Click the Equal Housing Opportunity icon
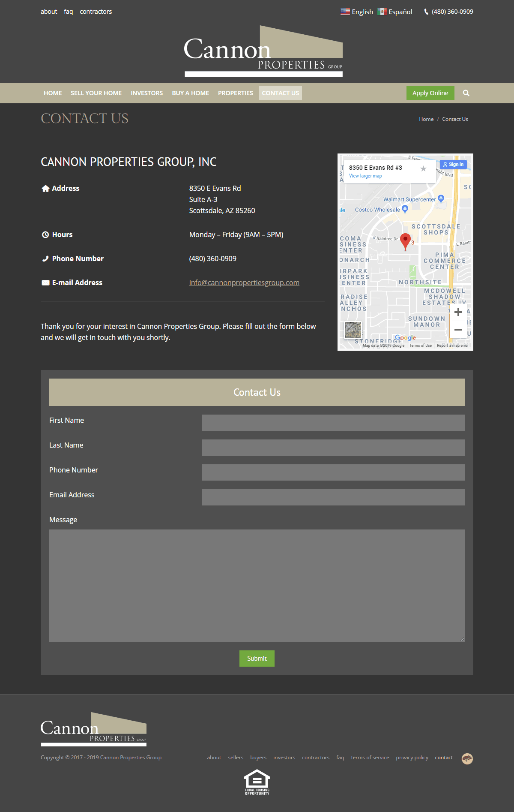Image resolution: width=514 pixels, height=812 pixels. pos(257,782)
